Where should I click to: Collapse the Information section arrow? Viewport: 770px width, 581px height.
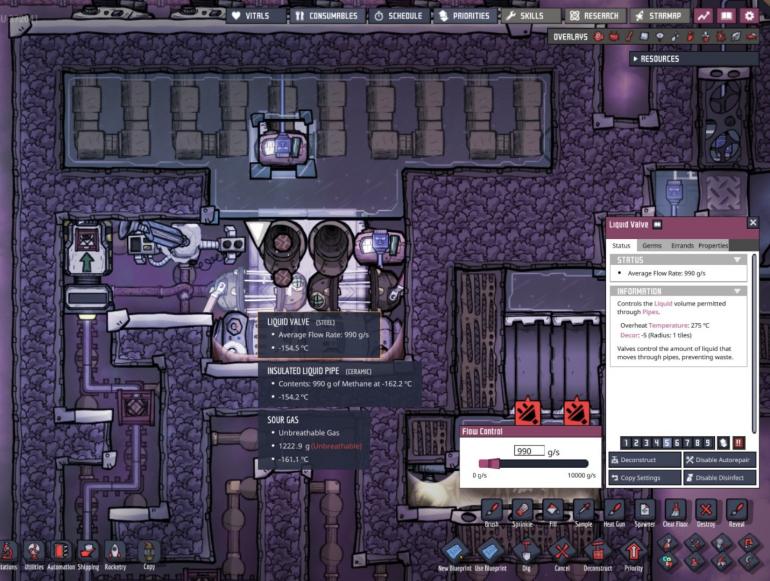[x=737, y=291]
